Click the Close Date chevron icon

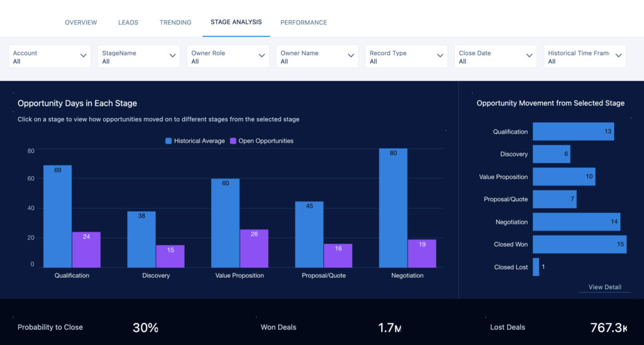(x=530, y=56)
